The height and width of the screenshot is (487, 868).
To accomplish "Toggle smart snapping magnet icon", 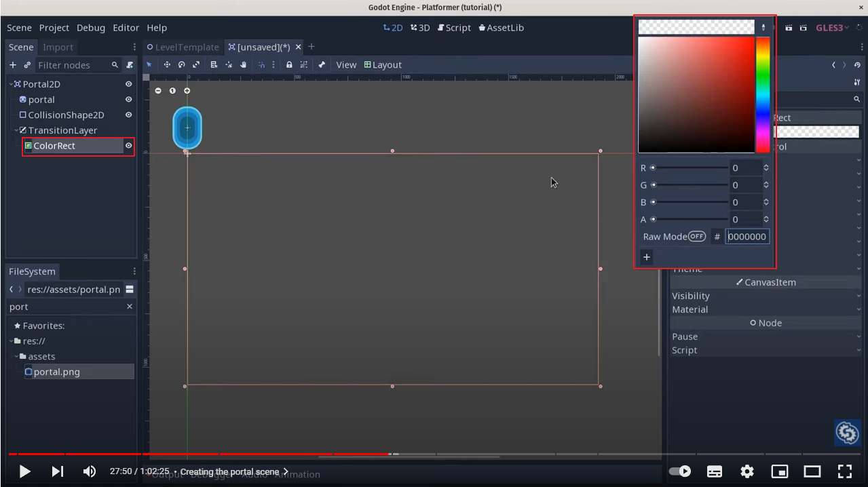I will pos(261,64).
